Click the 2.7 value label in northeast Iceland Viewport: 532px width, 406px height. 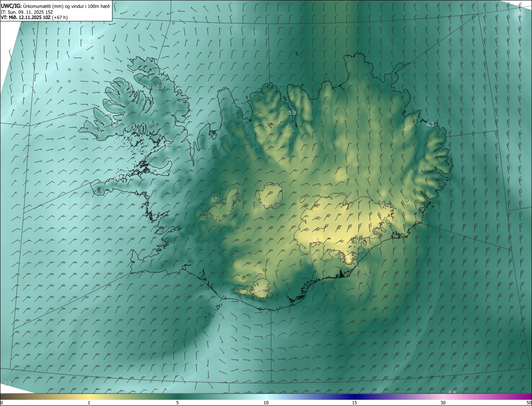coord(407,128)
